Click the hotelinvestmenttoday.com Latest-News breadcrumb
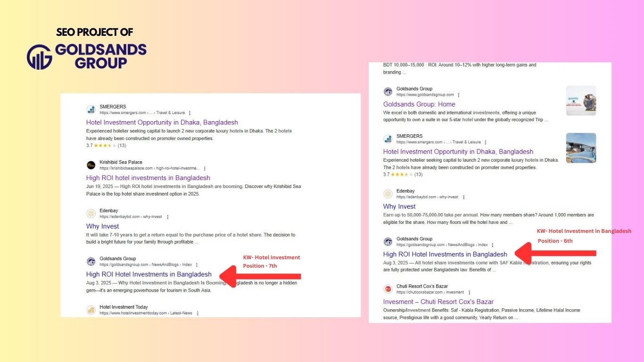Screen dimensions: 644x362 [x=146, y=313]
